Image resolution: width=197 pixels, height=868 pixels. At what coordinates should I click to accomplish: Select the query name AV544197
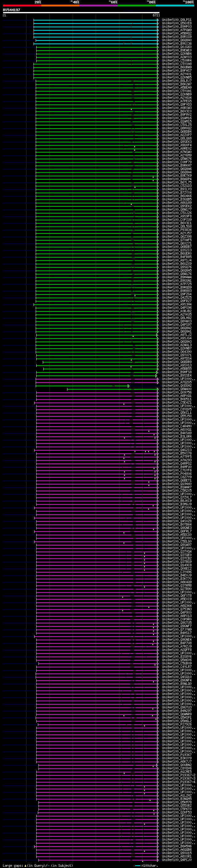11,10
